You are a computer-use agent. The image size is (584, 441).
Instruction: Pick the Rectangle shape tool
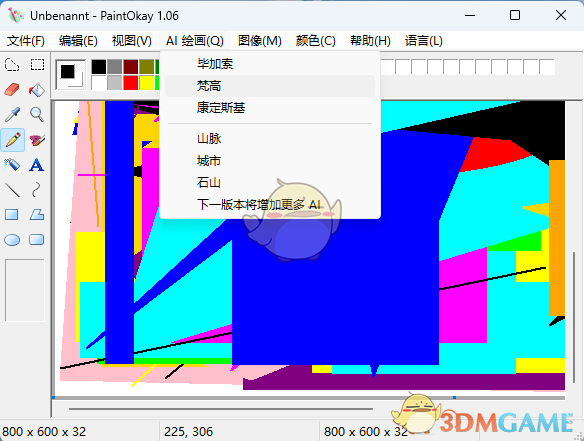coord(12,215)
